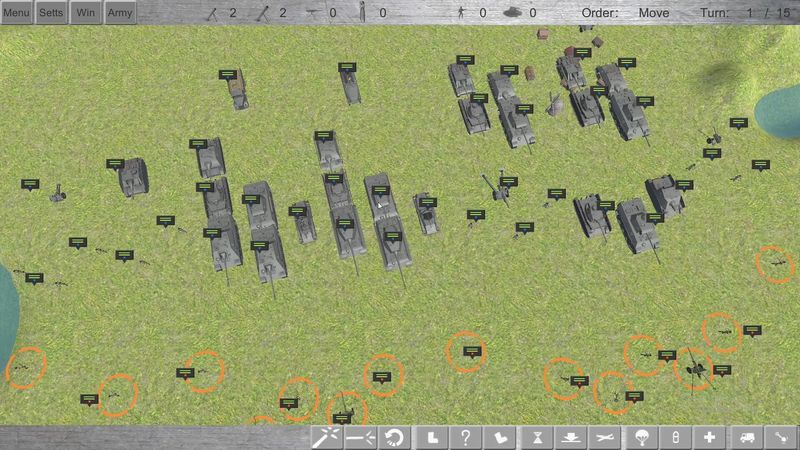Screen dimensions: 800x450
Task: Open the Menu button
Action: coord(17,12)
